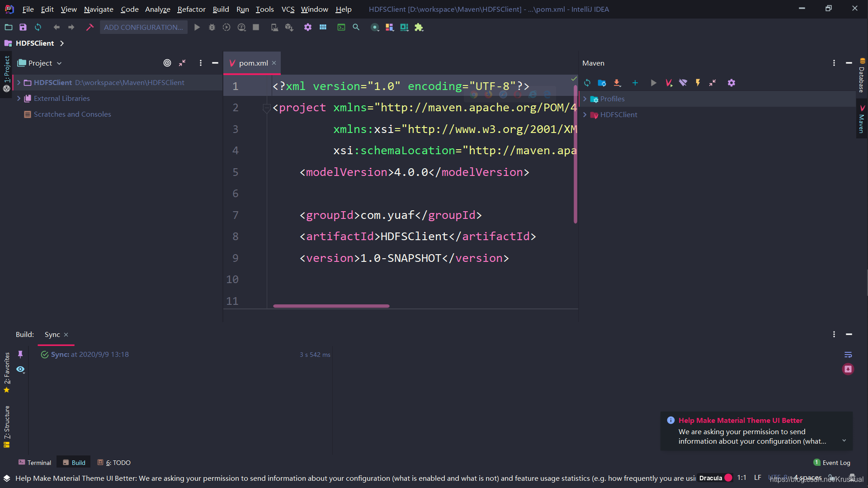Click Maven Download Sources icon

(x=617, y=83)
